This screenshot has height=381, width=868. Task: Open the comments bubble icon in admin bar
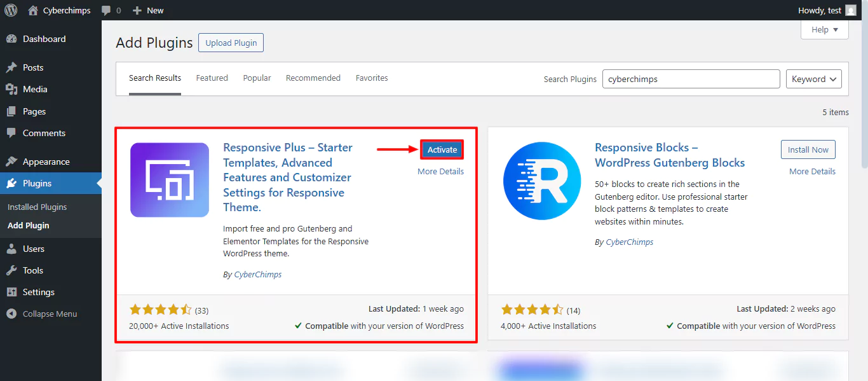[x=106, y=10]
